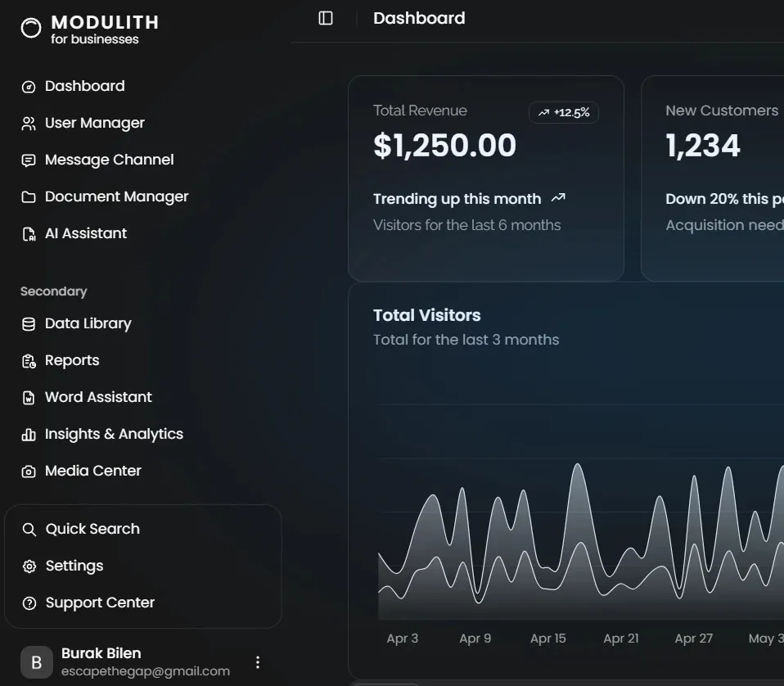Click the Support Center question mark icon
Screen dimensions: 784x686
point(29,603)
